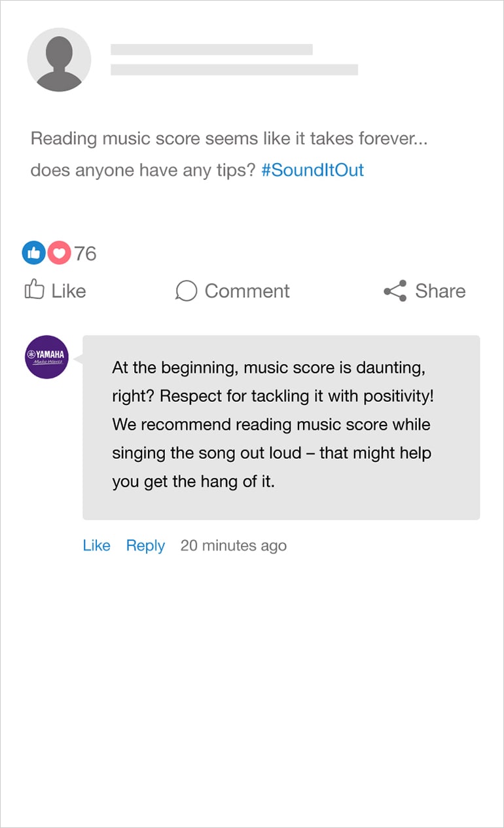Click the post subtitle placeholder bar
The width and height of the screenshot is (504, 828).
tap(234, 69)
